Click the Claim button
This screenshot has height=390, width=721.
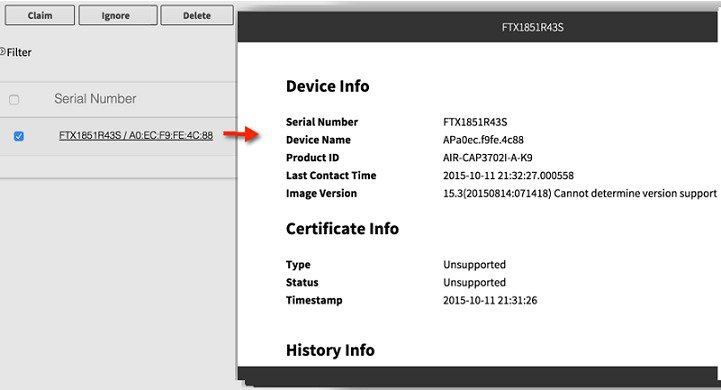point(40,15)
